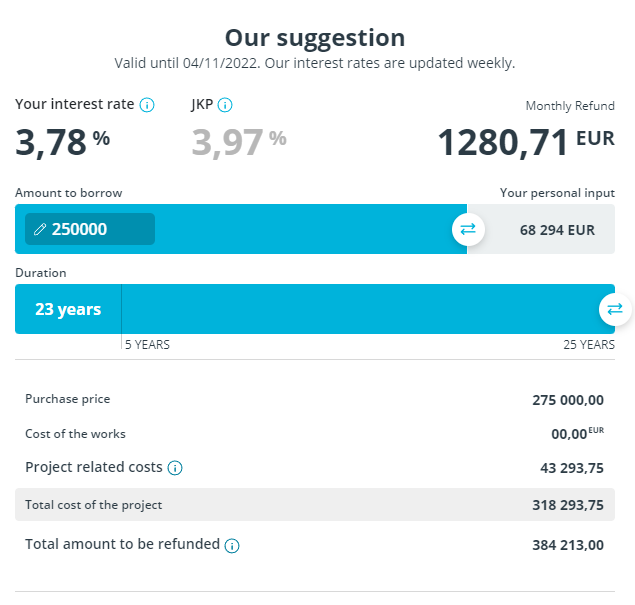Click the 25 YEARS marker label
The image size is (635, 605).
(589, 345)
